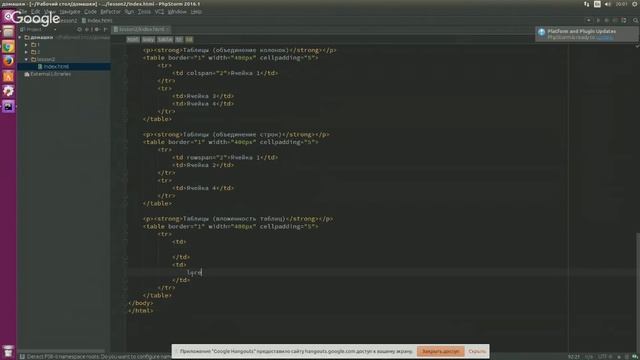Open the Run menu
The image size is (640, 360).
[x=129, y=12]
